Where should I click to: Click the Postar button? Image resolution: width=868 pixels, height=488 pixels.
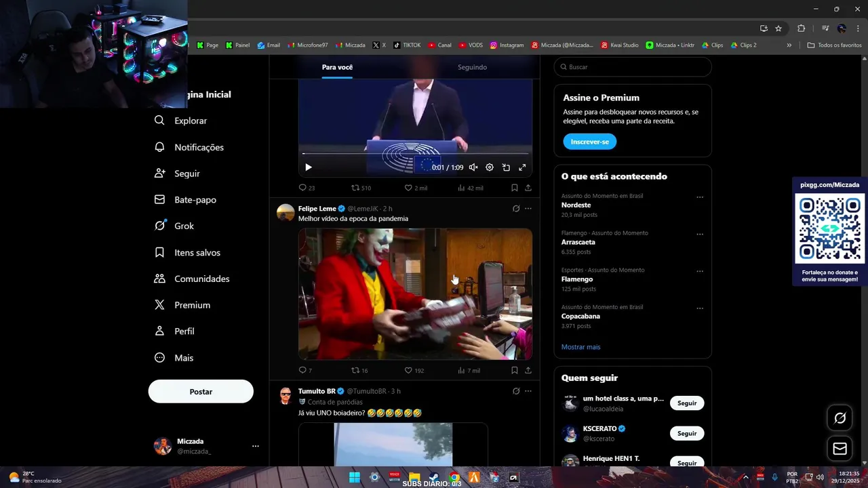tap(201, 392)
